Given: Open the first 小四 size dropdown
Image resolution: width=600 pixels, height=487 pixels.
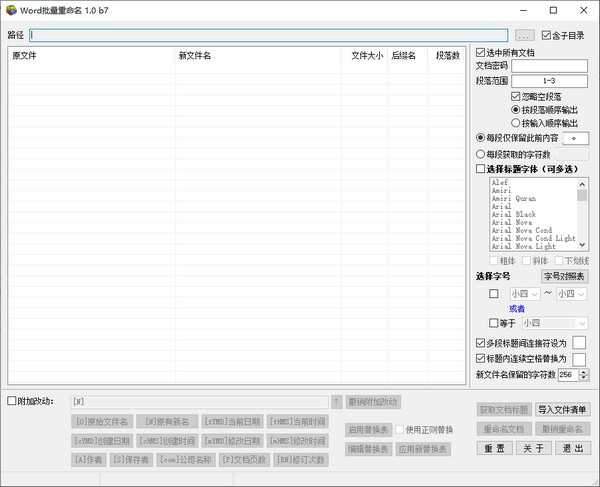Looking at the screenshot, I should pos(525,294).
